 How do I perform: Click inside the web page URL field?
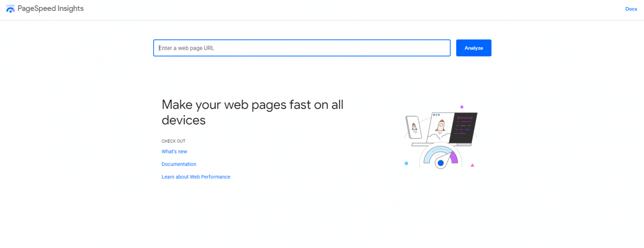coord(301,48)
